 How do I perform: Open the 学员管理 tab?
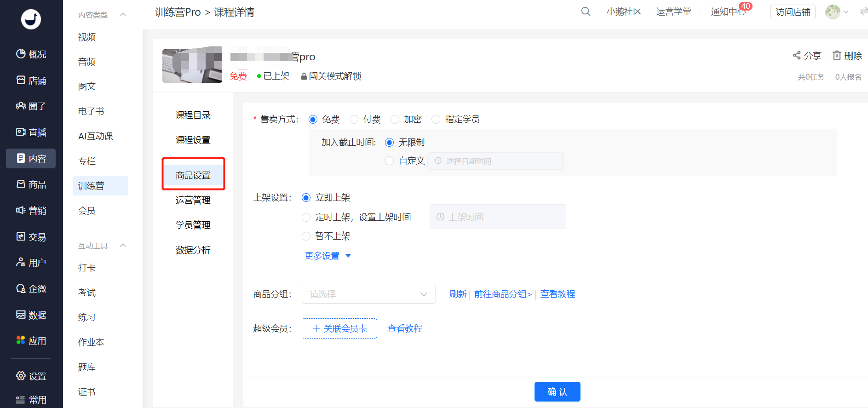(x=193, y=225)
